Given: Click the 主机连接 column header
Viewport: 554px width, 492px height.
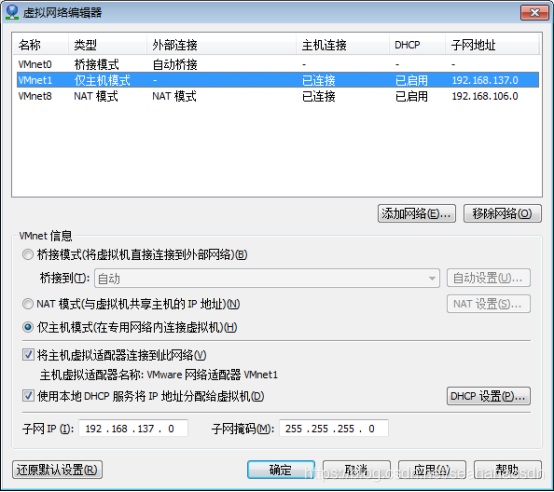Looking at the screenshot, I should click(342, 45).
